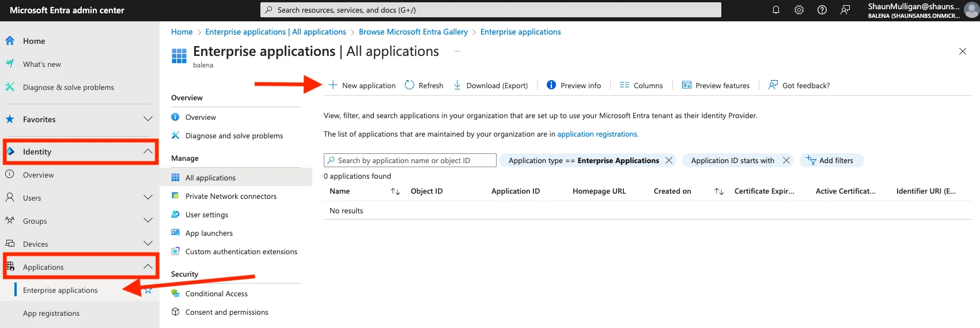This screenshot has height=328, width=980.
Task: Select Private Network connectors menu item
Action: coord(230,196)
